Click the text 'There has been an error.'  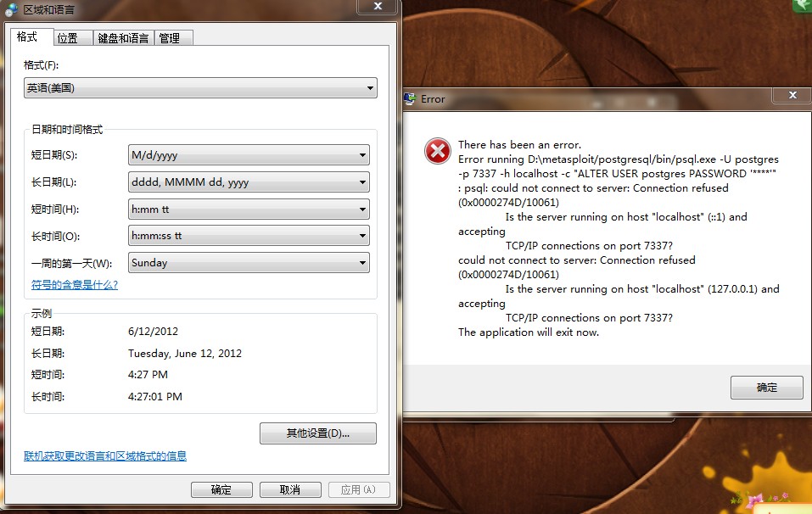[x=520, y=145]
